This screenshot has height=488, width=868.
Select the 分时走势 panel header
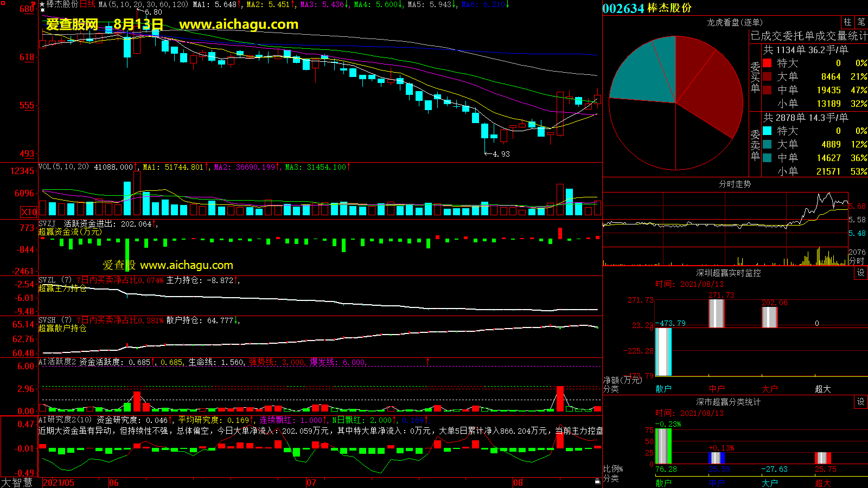coord(735,184)
